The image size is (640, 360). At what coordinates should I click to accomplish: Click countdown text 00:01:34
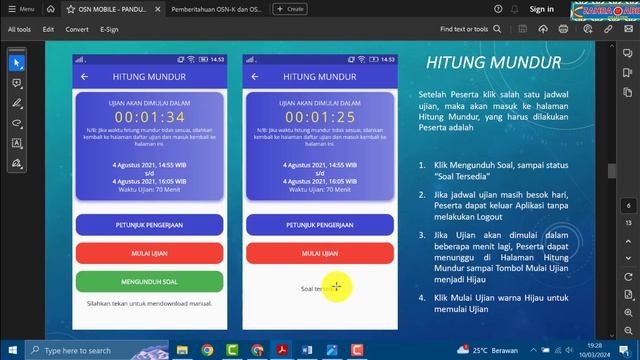point(150,118)
